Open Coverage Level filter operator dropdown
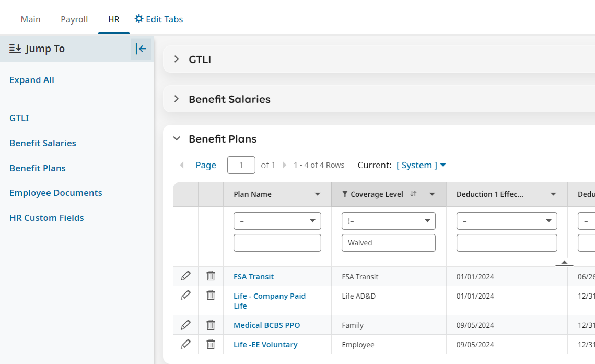Image resolution: width=595 pixels, height=364 pixels. [389, 221]
